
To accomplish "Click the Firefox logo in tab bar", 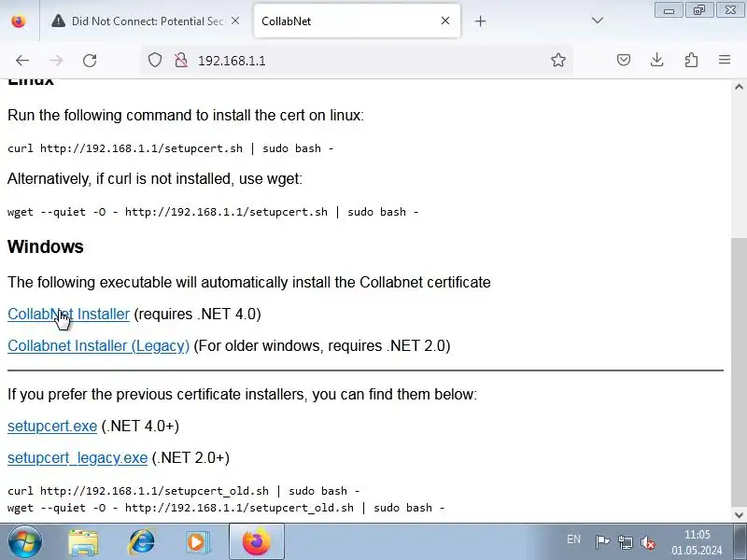I will 19,21.
